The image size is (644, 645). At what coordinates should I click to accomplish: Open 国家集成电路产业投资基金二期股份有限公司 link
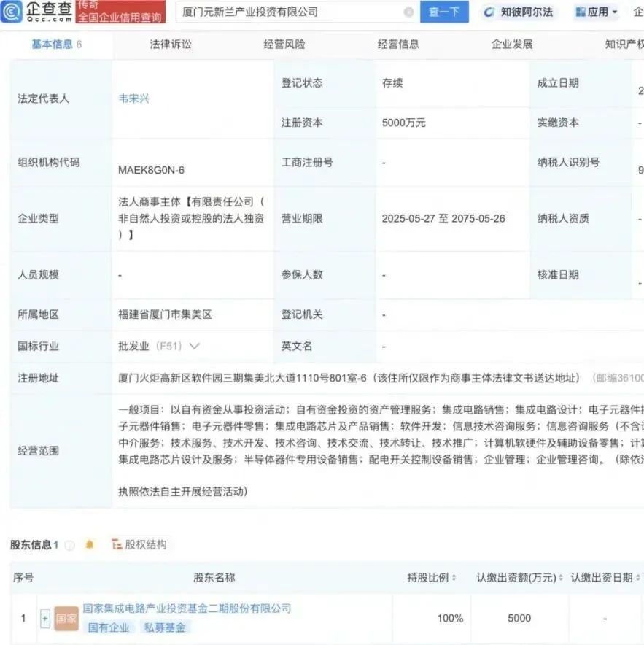[x=187, y=609]
